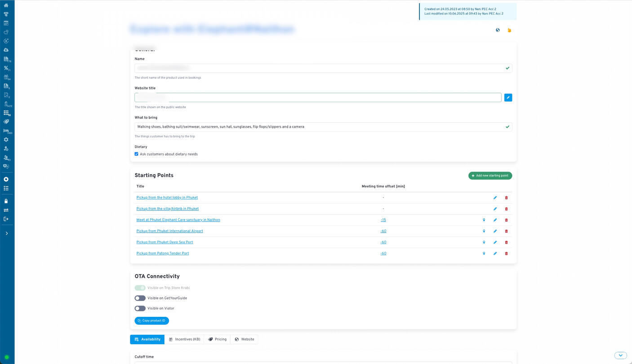Edit the Website title with pencil button

508,98
